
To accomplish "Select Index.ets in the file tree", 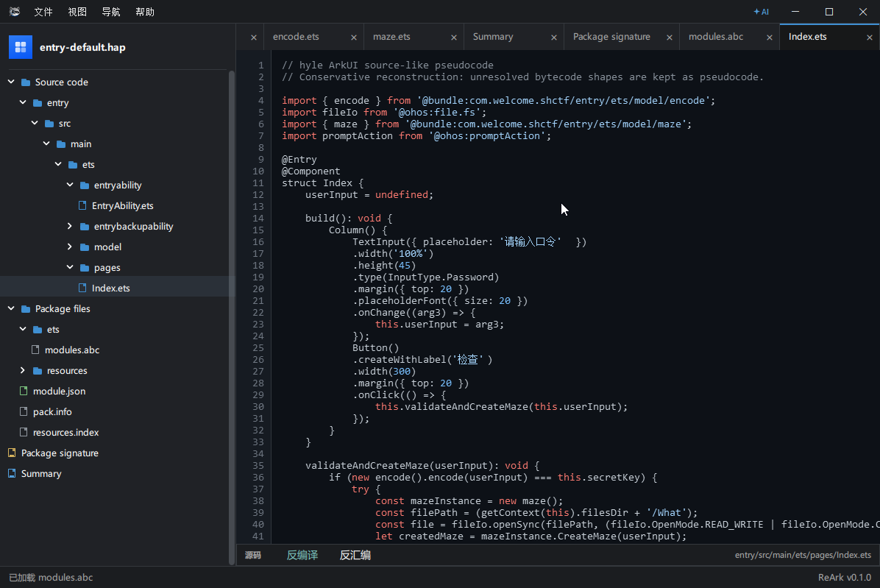I will pyautogui.click(x=110, y=288).
